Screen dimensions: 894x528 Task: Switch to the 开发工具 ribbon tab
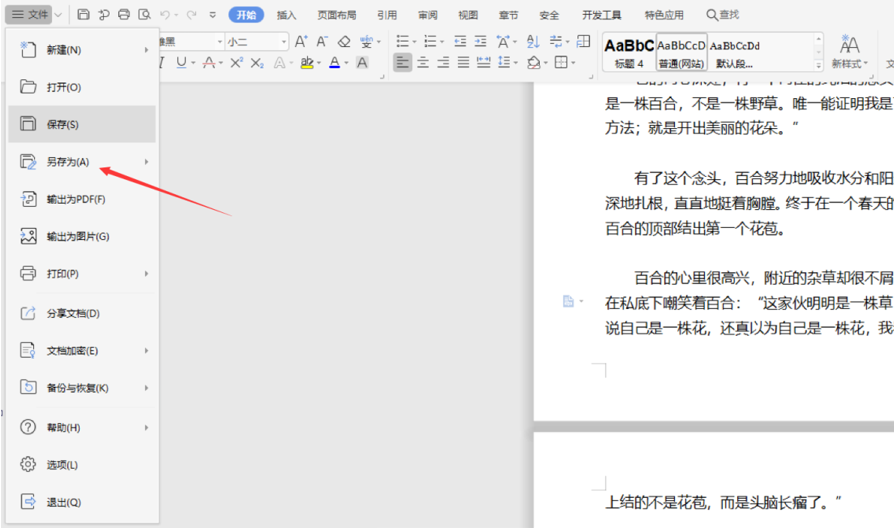click(x=602, y=15)
